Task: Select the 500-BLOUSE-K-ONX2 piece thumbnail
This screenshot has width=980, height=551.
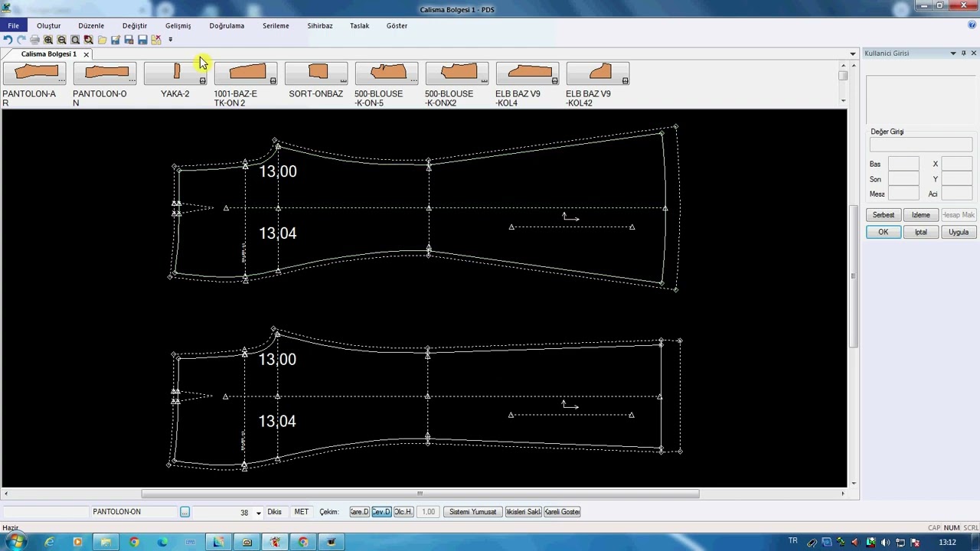Action: pos(457,73)
